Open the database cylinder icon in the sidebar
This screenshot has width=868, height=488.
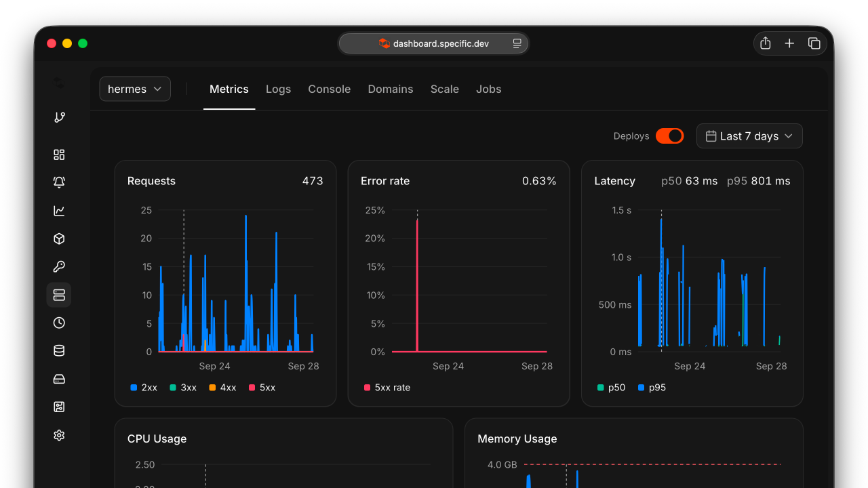59,350
